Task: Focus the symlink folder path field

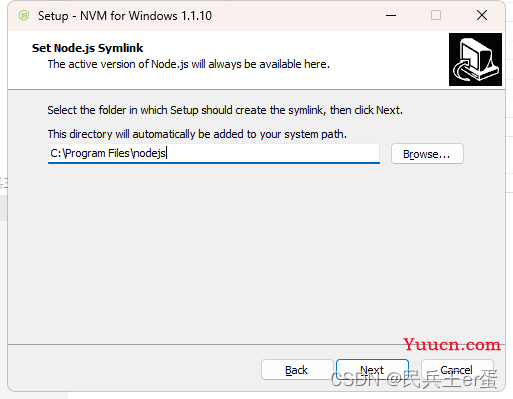Action: coord(214,153)
